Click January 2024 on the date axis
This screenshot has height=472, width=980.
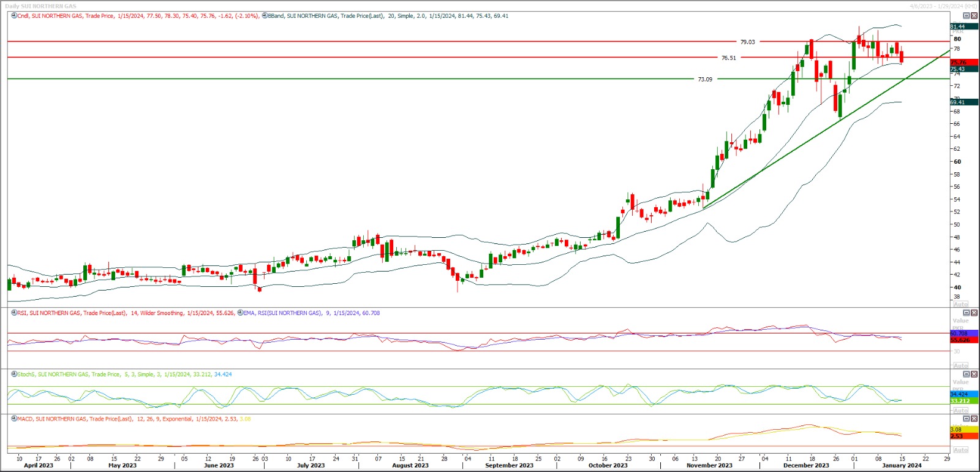(x=902, y=465)
